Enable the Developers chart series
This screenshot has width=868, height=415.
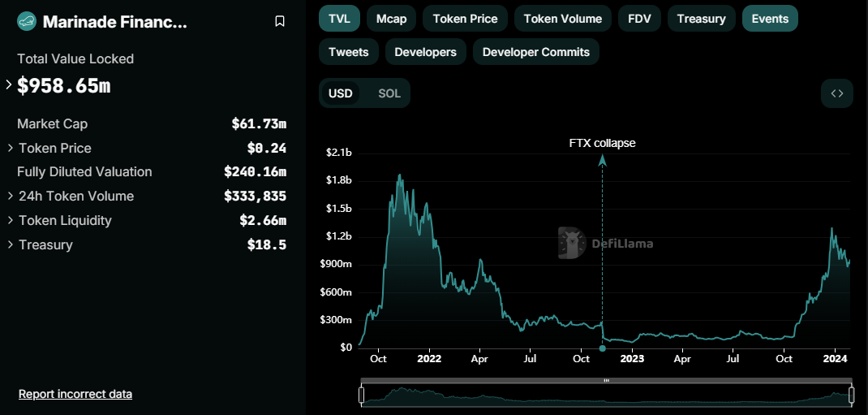[425, 51]
